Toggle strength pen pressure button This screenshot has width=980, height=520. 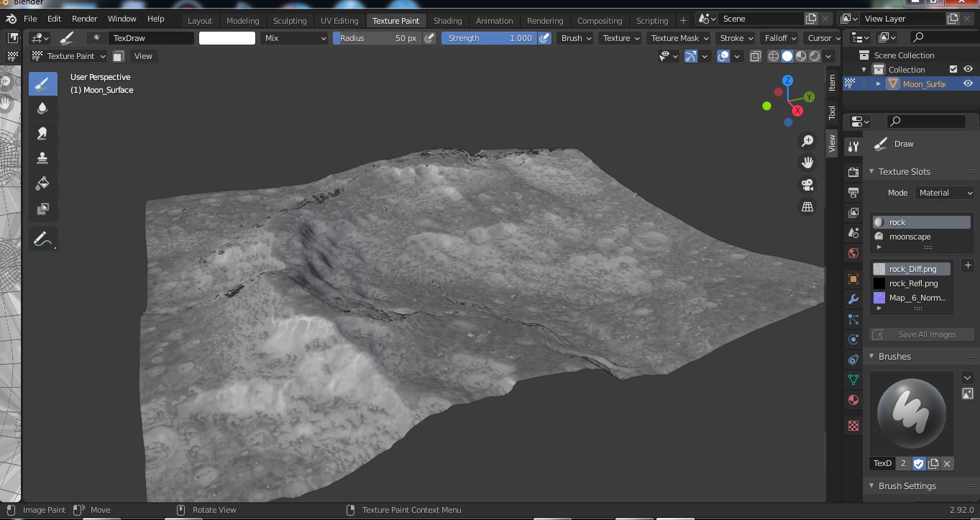click(544, 38)
